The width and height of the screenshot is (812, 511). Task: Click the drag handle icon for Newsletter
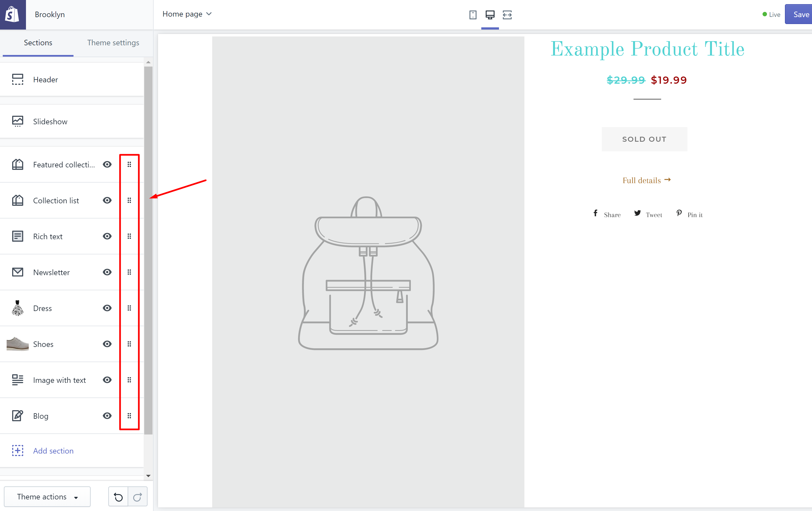(130, 272)
